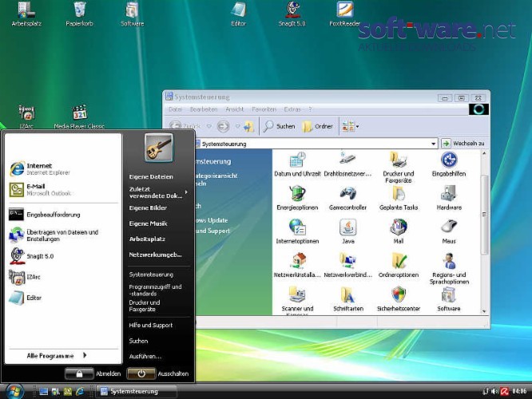Open the Ansichten view dropdown in toolbar
The width and height of the screenshot is (532, 399).
point(351,126)
